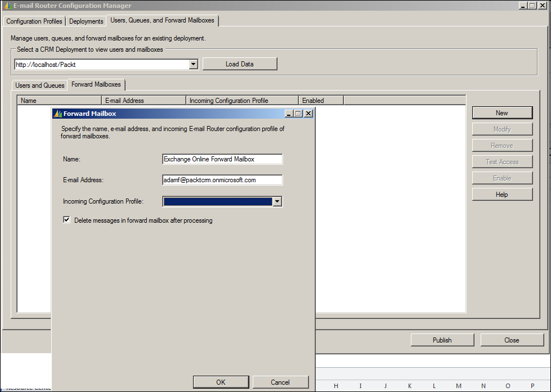Select the Forward Mailboxes sub-tab
This screenshot has height=392, width=551.
point(96,84)
